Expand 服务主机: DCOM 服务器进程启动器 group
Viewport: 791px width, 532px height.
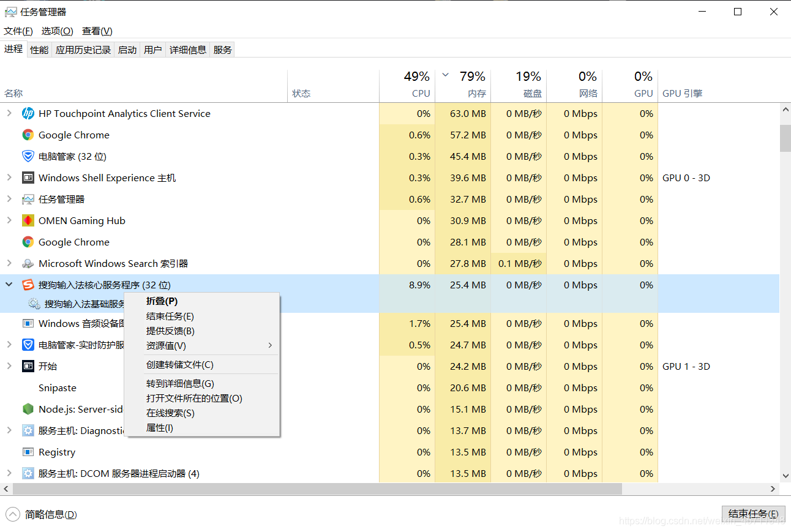click(9, 473)
